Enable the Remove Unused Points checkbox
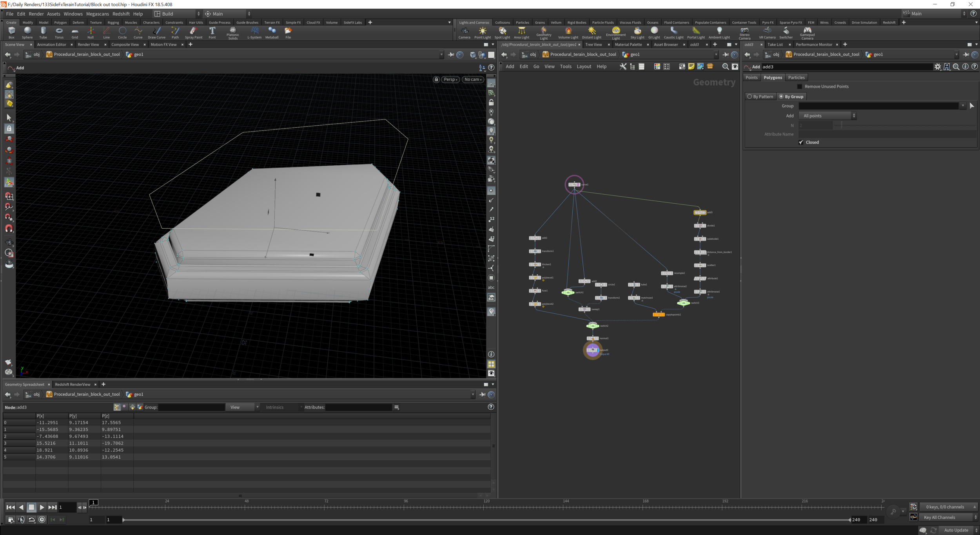Viewport: 980px width, 535px height. pos(800,87)
